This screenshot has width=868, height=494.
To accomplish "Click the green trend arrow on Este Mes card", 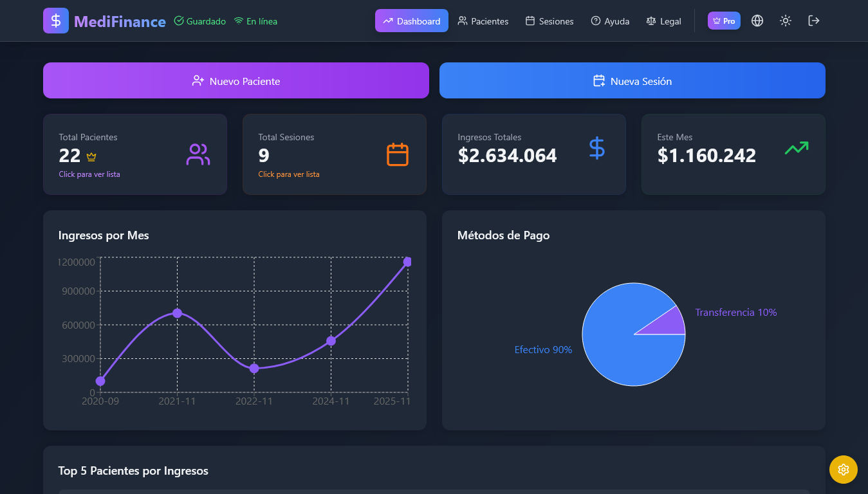I will coord(797,147).
